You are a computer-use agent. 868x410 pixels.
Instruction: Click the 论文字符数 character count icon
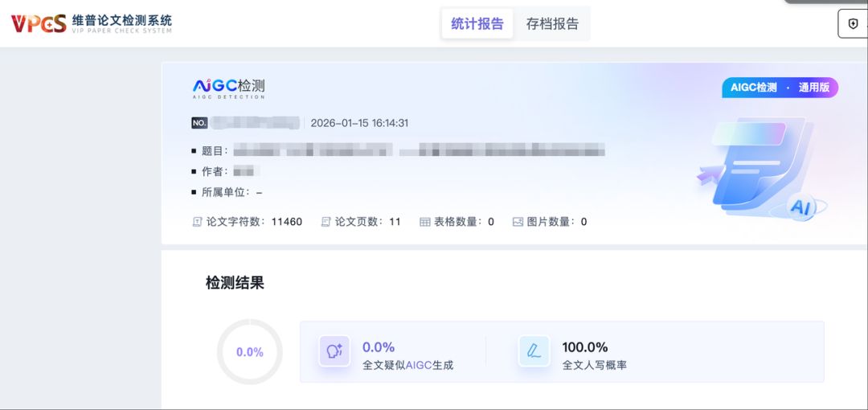pyautogui.click(x=197, y=222)
